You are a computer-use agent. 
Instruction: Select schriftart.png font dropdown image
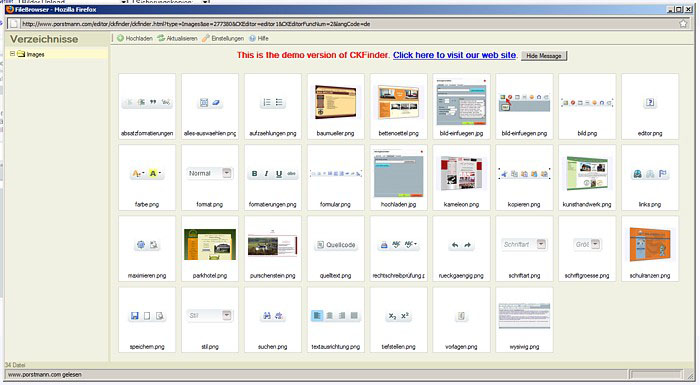(524, 249)
